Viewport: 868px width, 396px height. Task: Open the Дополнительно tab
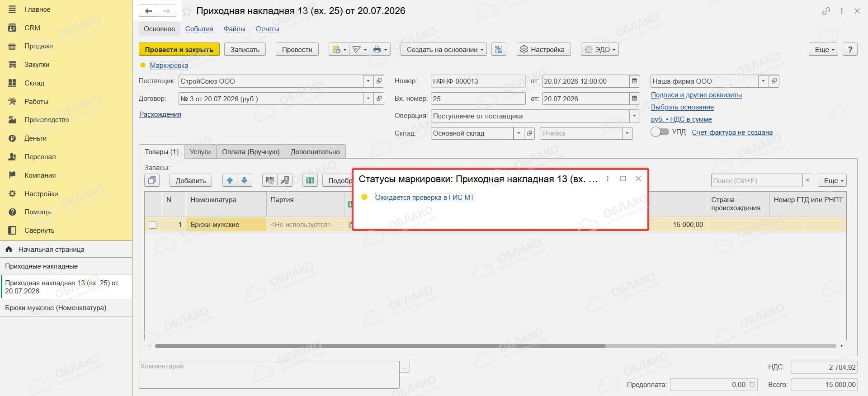click(x=315, y=152)
